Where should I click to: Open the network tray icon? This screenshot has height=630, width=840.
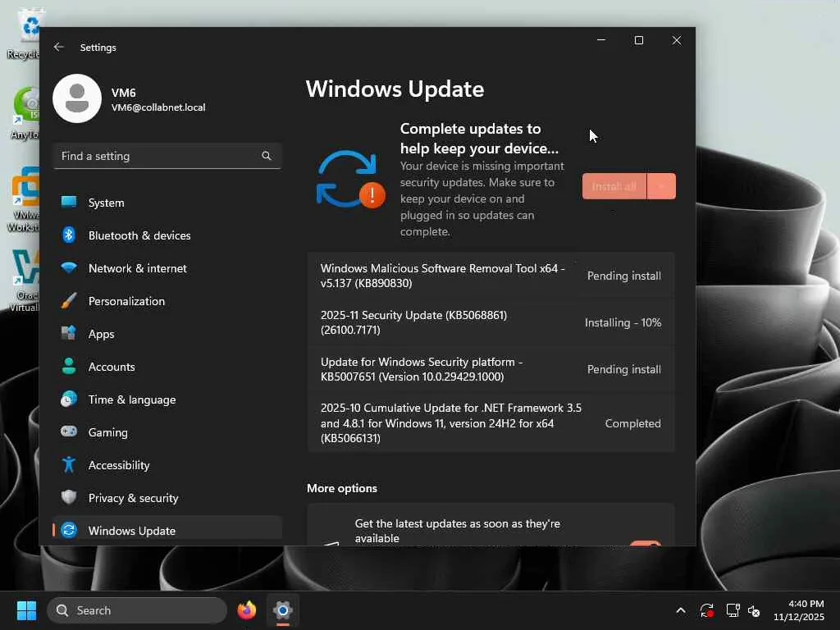pos(733,610)
